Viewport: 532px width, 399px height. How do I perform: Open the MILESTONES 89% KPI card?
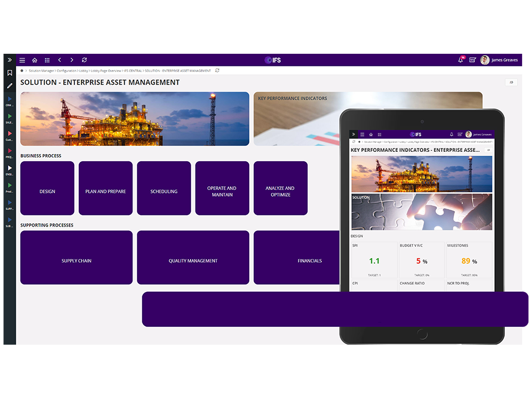pos(469,260)
